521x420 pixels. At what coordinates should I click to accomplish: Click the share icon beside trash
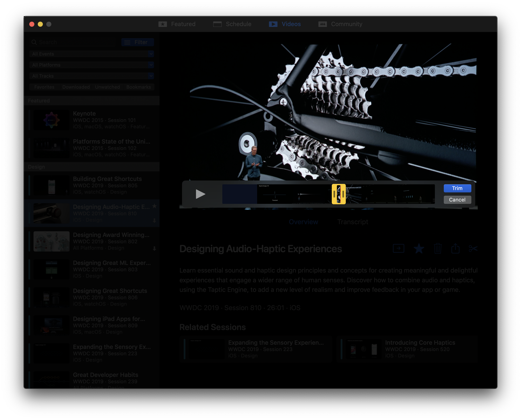pos(455,248)
